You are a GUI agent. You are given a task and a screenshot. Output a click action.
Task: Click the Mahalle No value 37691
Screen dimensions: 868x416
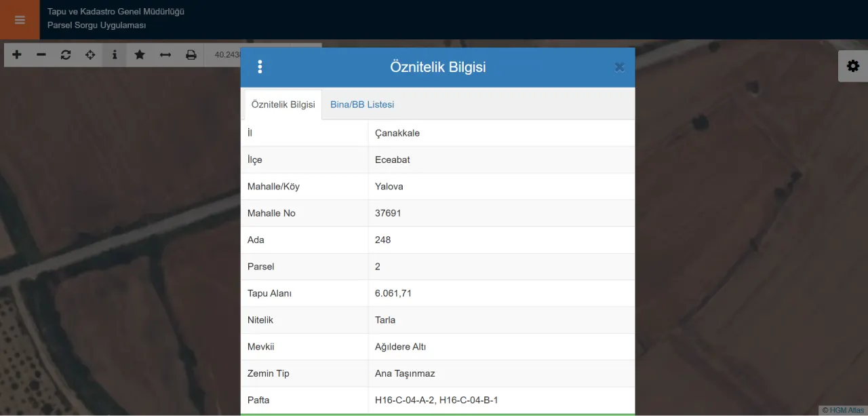coord(388,213)
